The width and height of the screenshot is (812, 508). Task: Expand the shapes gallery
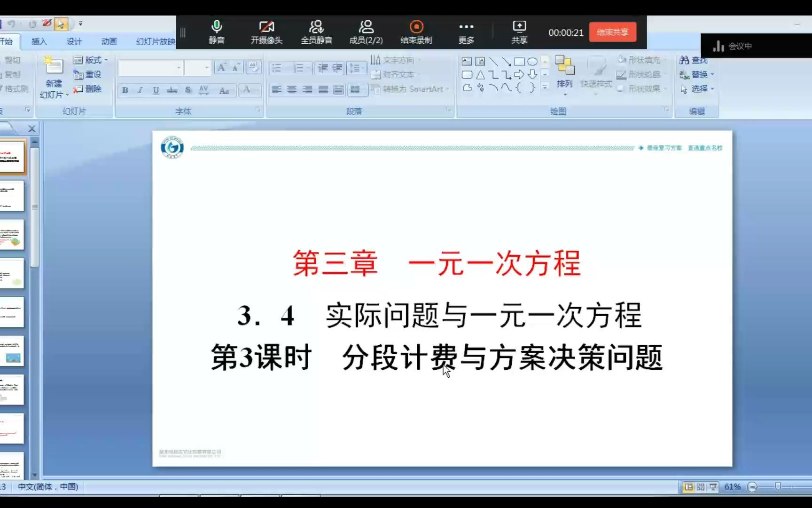click(x=545, y=87)
